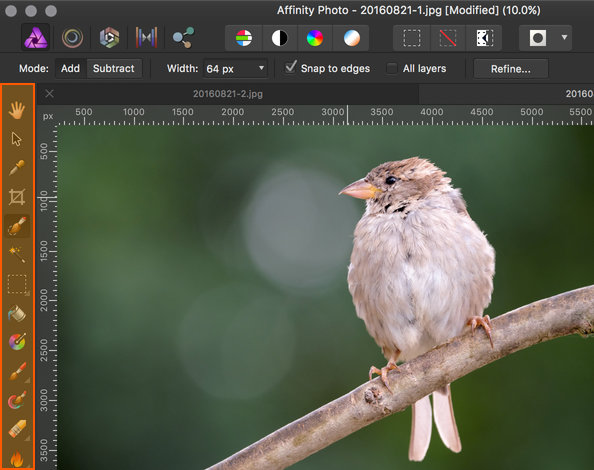Pick the Color Picker eyedropper tool

pyautogui.click(x=17, y=167)
